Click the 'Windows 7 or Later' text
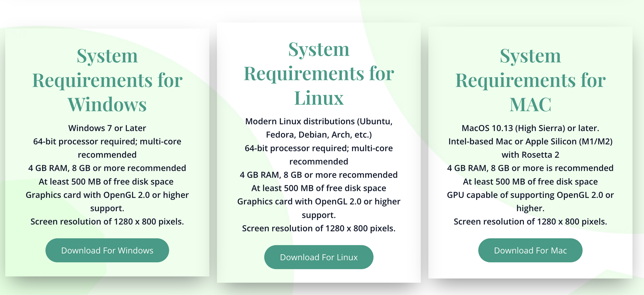The image size is (644, 295). point(107,128)
